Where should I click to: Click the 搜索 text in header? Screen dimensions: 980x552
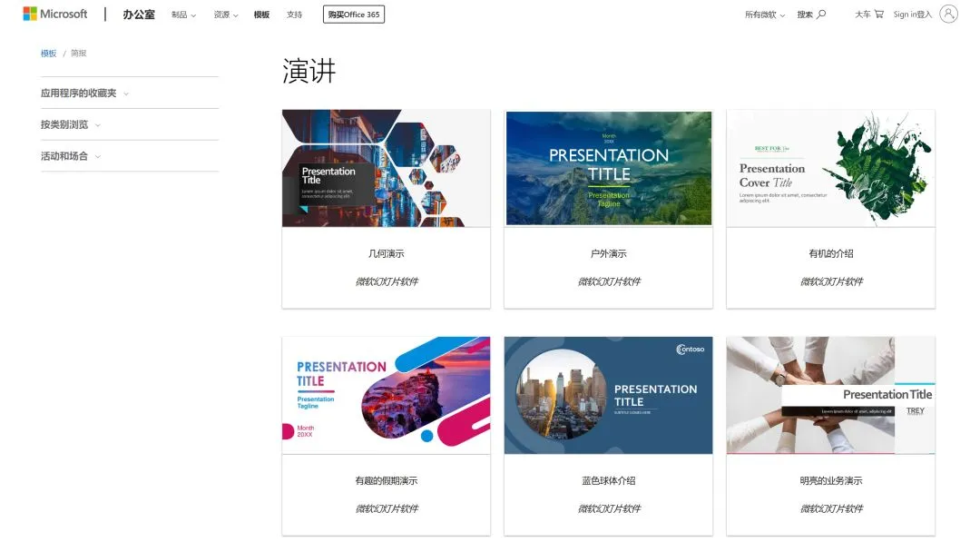(805, 15)
